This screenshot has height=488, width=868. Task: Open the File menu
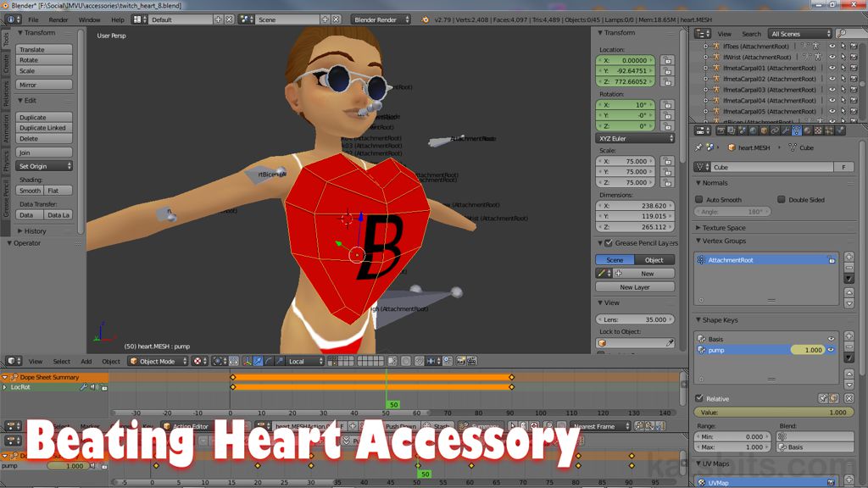click(x=33, y=19)
